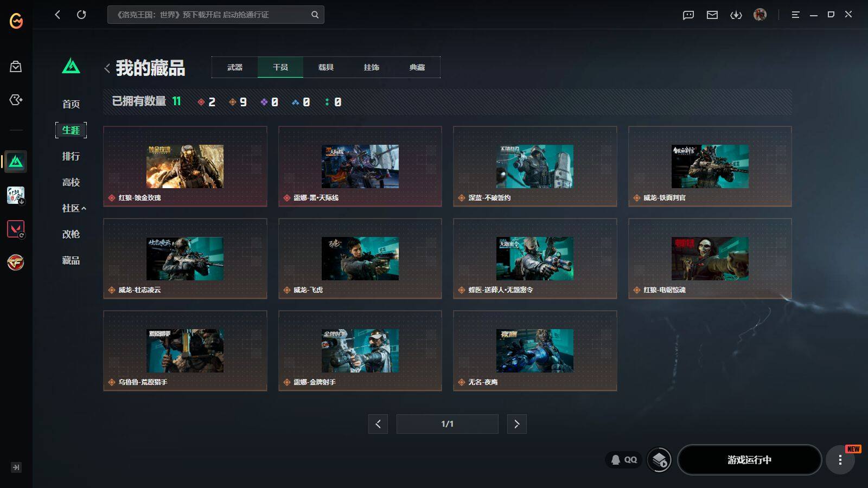The image size is (868, 488).
Task: Click the Delta Force green triangle logo
Action: (x=71, y=66)
